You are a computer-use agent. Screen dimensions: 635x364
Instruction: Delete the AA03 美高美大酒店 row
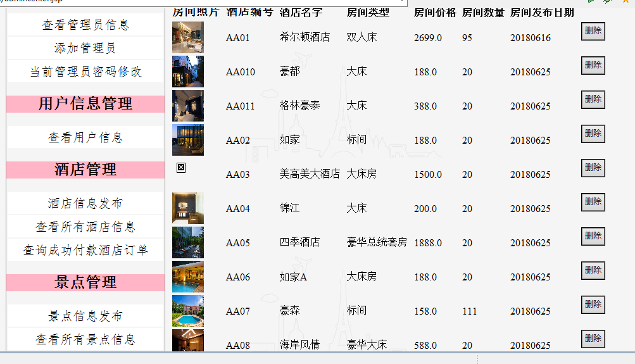click(x=593, y=168)
